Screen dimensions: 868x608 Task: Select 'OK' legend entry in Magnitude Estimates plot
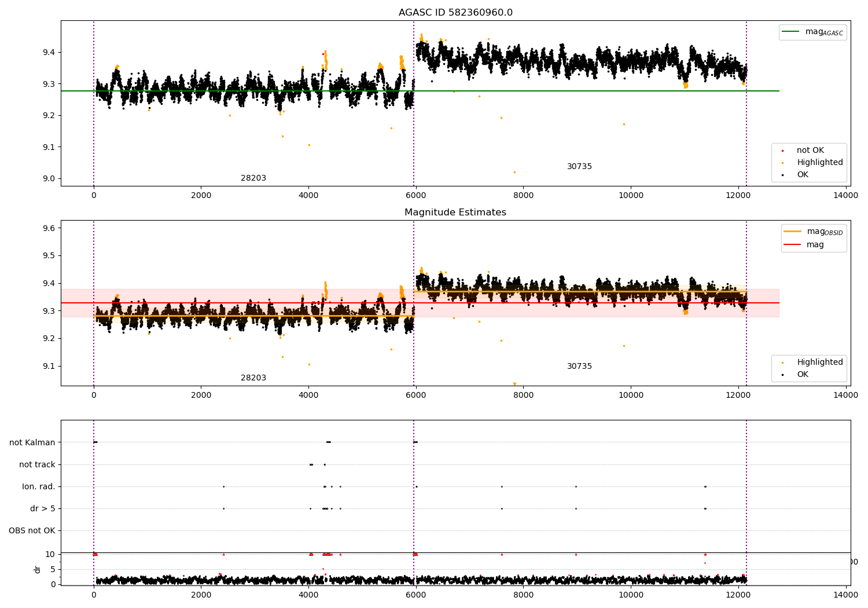[803, 375]
